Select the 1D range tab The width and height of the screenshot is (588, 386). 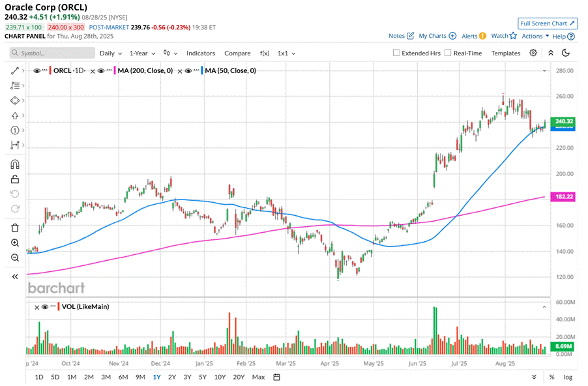(39, 377)
